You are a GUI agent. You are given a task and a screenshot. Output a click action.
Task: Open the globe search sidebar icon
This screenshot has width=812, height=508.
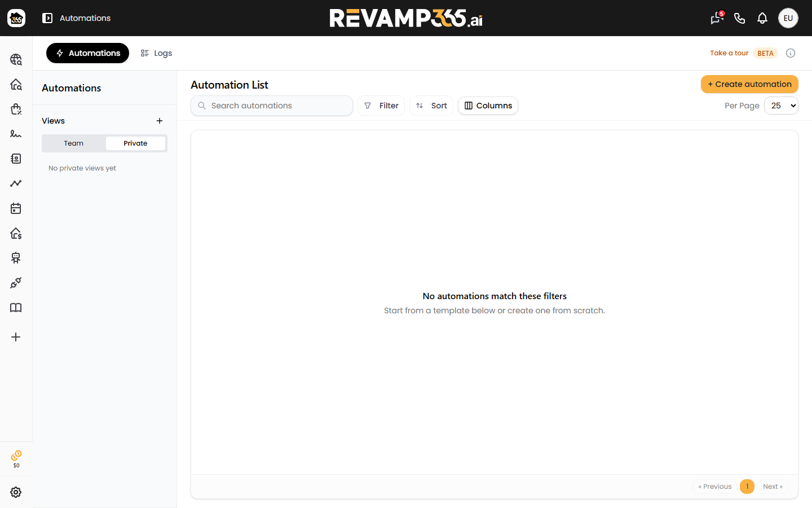[16, 59]
